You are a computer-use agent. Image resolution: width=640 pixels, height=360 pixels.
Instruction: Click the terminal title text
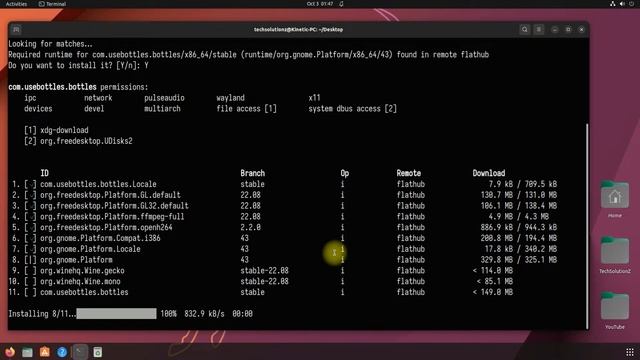pos(298,29)
